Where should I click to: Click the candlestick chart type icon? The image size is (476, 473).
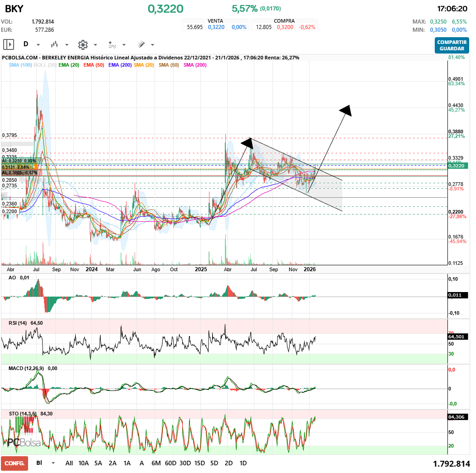55,44
